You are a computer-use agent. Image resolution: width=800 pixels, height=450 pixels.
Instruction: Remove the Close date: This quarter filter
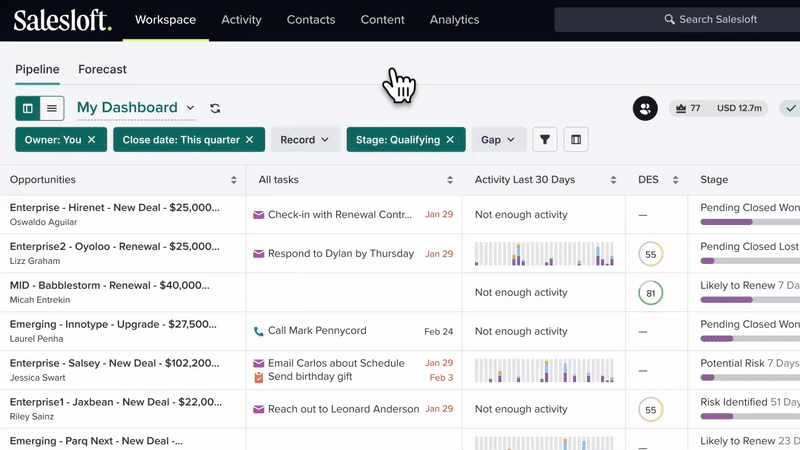point(249,140)
